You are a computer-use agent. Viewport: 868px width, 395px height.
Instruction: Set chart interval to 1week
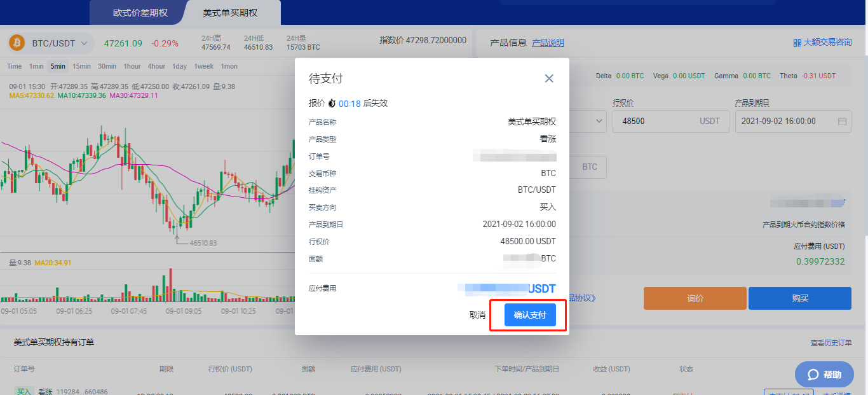click(204, 66)
